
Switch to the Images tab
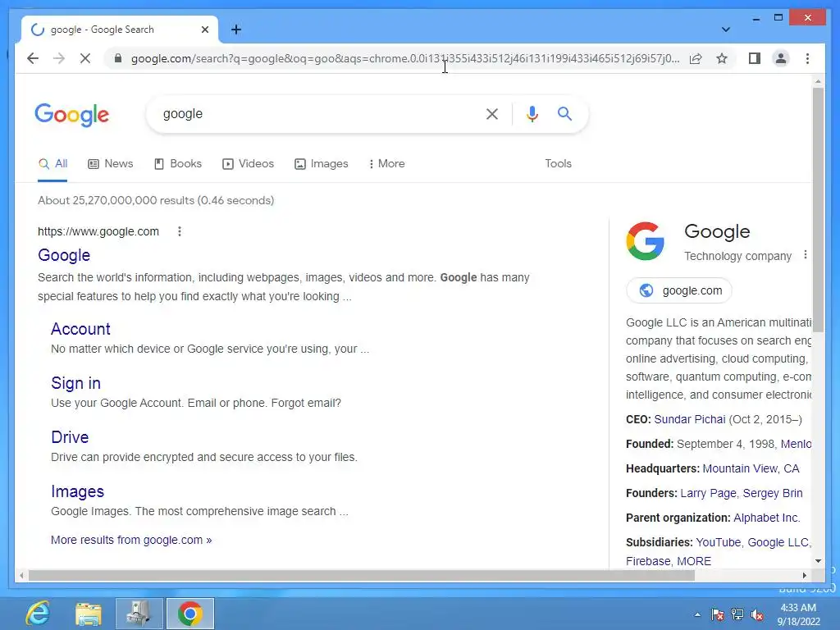(322, 164)
